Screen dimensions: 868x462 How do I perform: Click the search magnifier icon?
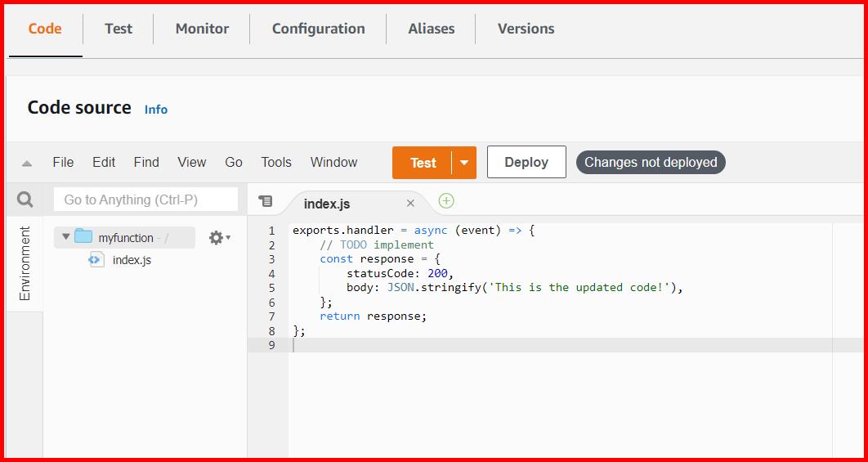pos(25,200)
